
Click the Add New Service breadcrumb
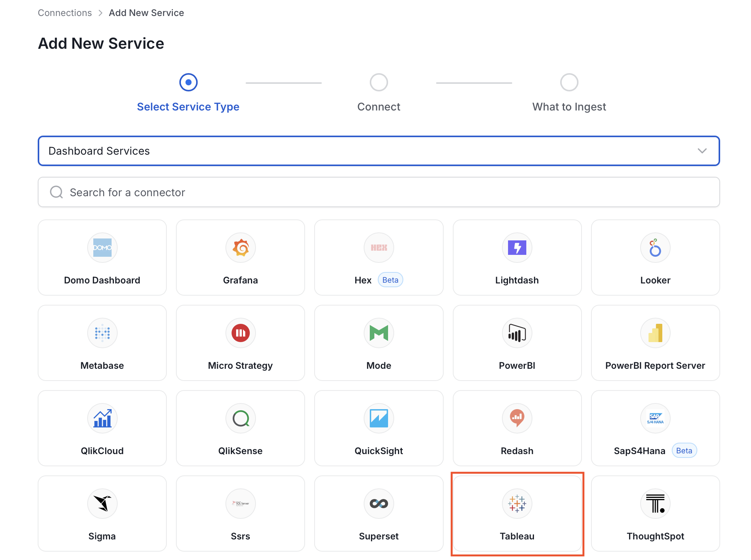pos(146,13)
